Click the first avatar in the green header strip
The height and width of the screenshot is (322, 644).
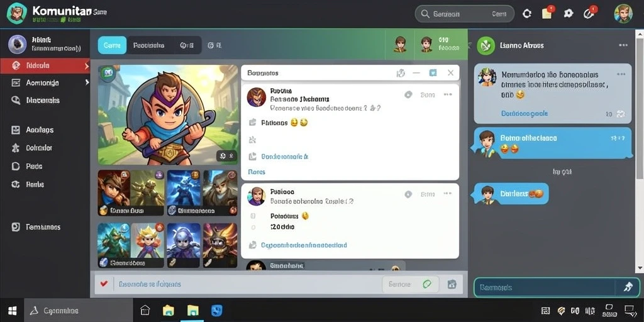pos(400,45)
